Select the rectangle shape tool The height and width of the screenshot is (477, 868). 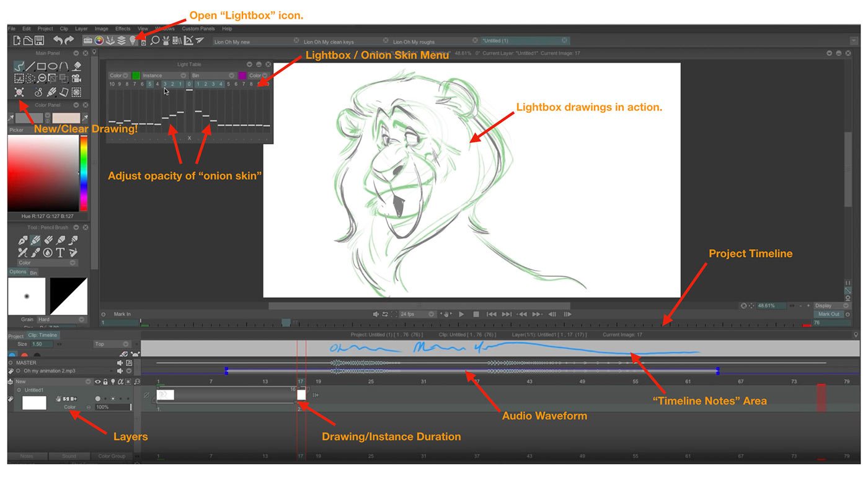[x=42, y=66]
